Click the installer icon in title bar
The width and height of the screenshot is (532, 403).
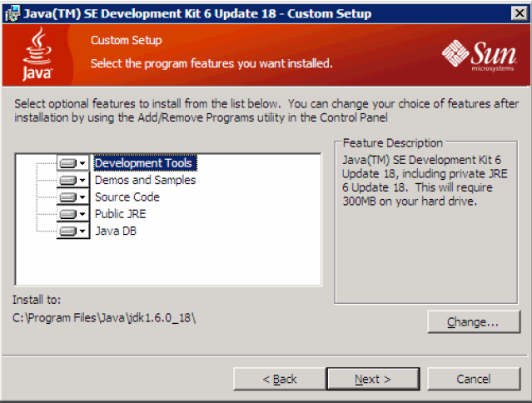[x=12, y=13]
